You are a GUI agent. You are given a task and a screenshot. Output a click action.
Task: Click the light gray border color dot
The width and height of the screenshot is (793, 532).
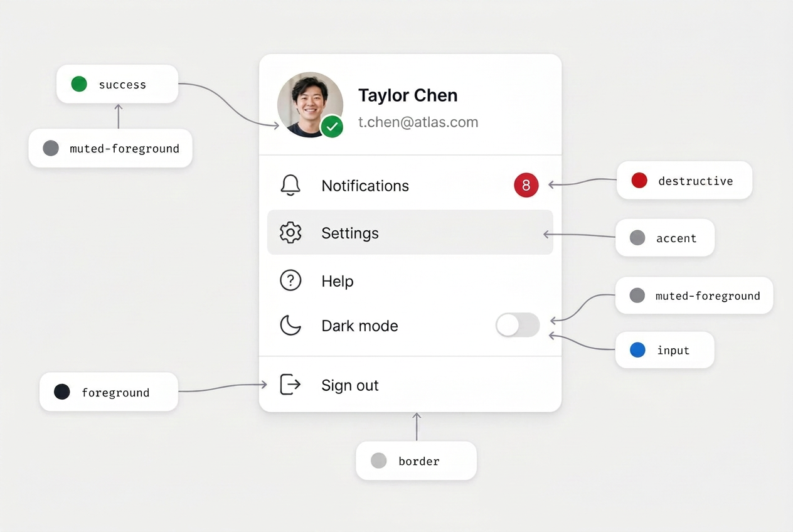[x=379, y=460]
